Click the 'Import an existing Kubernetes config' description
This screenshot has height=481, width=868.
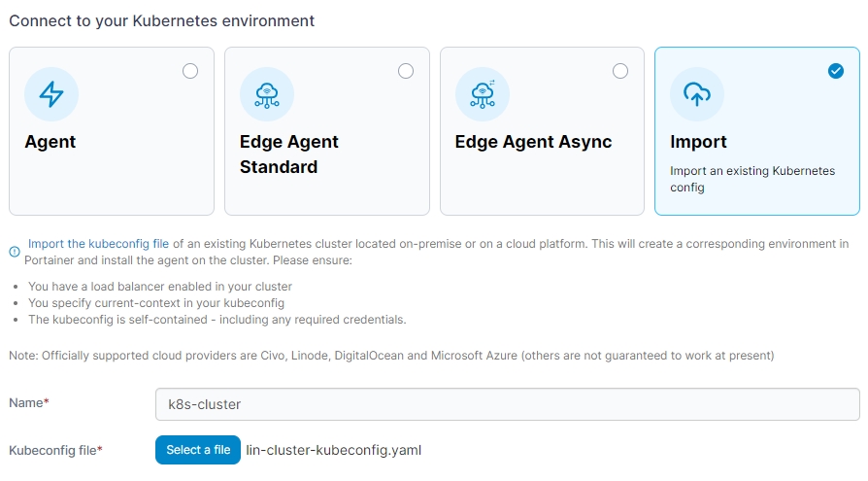751,179
